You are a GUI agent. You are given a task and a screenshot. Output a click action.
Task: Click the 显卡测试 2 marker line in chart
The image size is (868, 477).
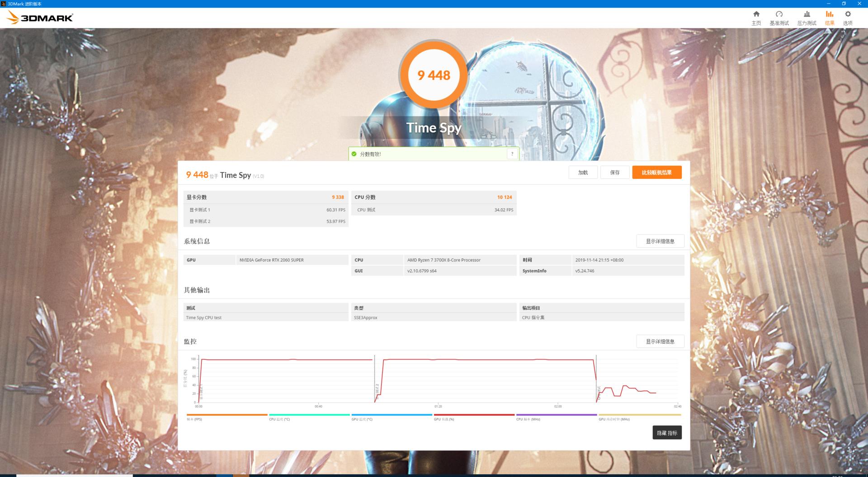[x=375, y=379]
